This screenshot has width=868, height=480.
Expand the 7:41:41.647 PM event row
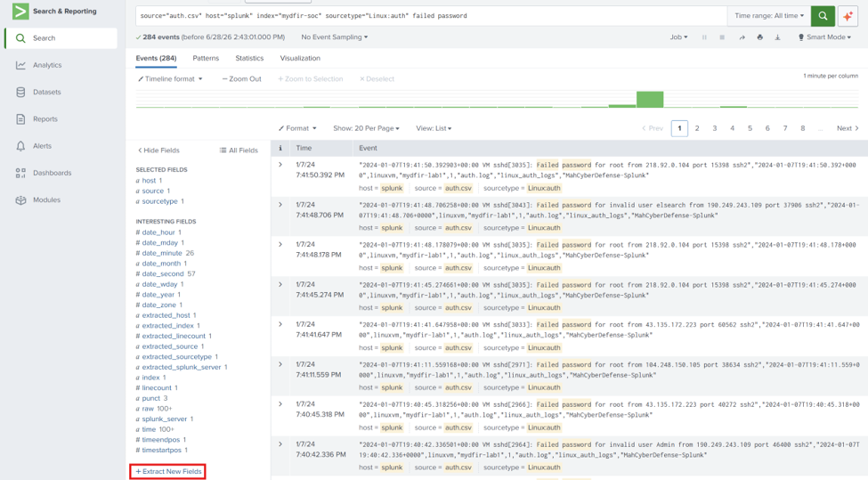tap(280, 324)
